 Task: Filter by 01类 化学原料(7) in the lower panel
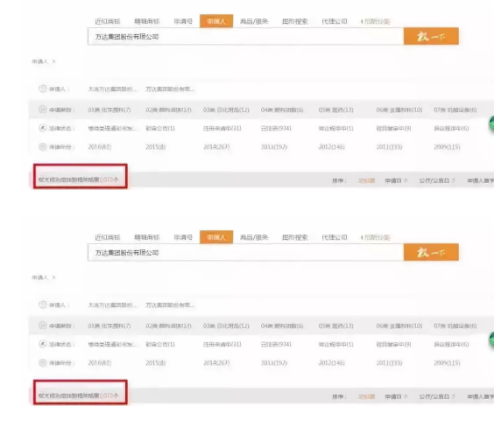click(109, 326)
